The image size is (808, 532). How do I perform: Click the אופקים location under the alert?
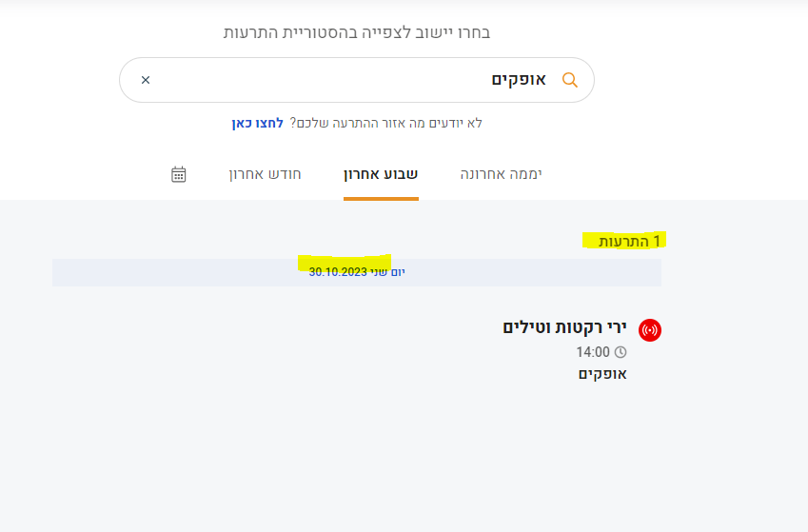[x=602, y=373]
